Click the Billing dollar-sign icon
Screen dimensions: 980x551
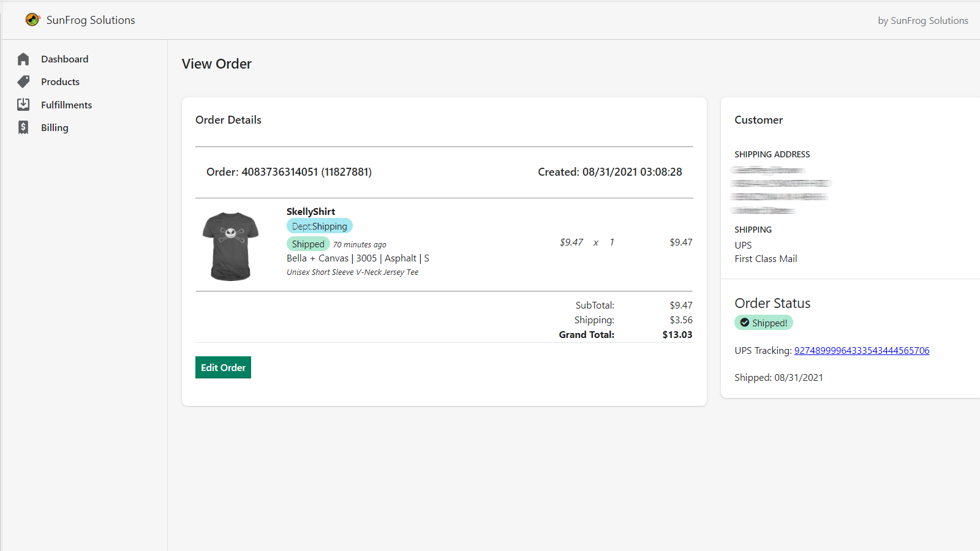pos(23,127)
